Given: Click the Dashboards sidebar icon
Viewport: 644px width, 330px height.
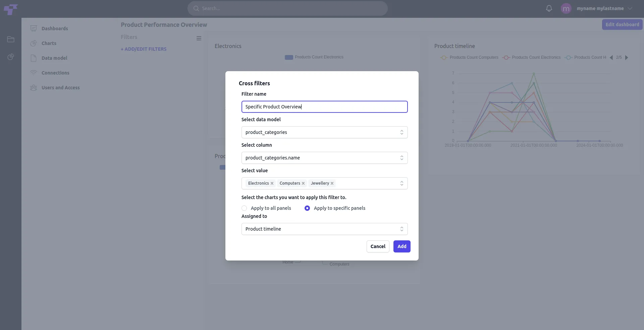Looking at the screenshot, I should point(34,29).
